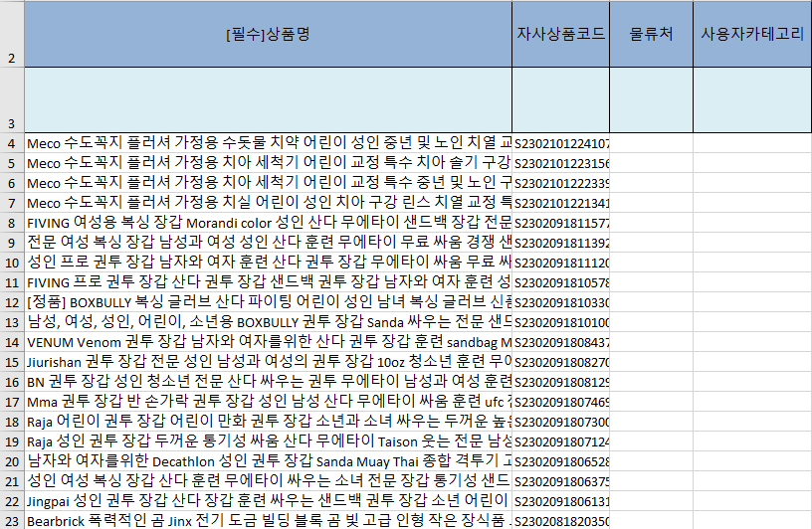Click product code cell S230210122410…
This screenshot has height=529, width=812.
[x=561, y=143]
